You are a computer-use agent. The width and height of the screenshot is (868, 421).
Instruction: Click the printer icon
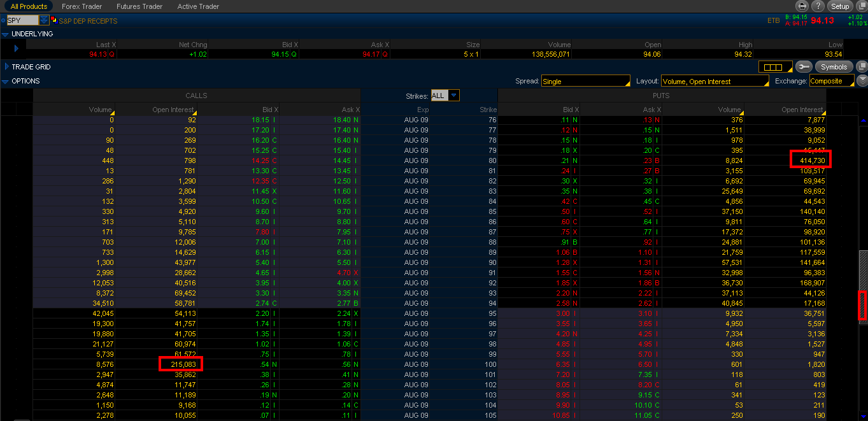pos(803,6)
